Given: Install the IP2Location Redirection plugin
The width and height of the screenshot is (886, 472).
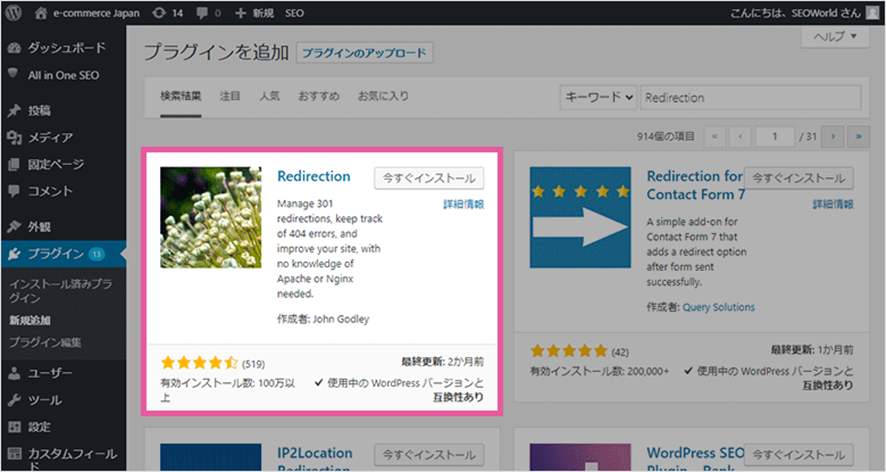Looking at the screenshot, I should (429, 454).
